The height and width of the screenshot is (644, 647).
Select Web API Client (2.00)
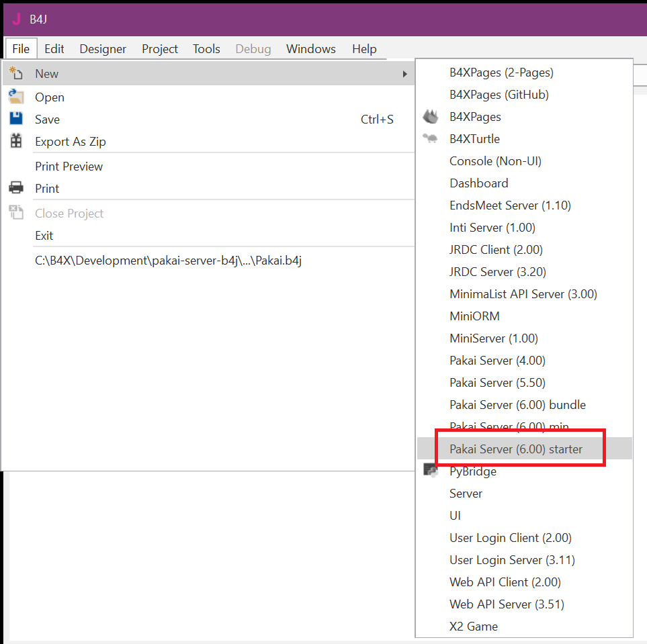(x=525, y=582)
